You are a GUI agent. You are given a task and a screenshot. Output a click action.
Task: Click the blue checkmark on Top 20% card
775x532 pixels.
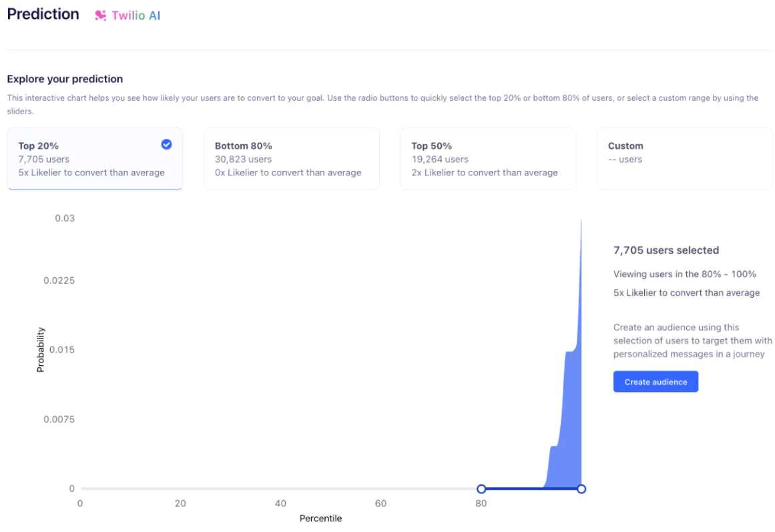tap(166, 144)
